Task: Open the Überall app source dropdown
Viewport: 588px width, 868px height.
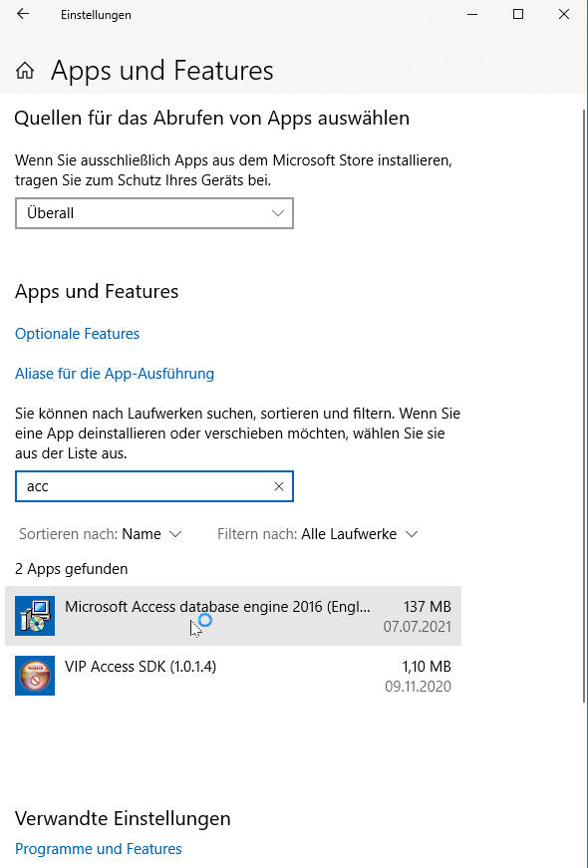Action: [153, 213]
